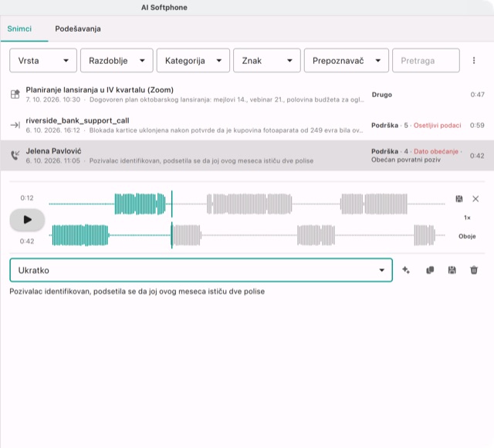Open the Vrsta filter dropdown
Image resolution: width=494 pixels, height=448 pixels.
pos(43,60)
